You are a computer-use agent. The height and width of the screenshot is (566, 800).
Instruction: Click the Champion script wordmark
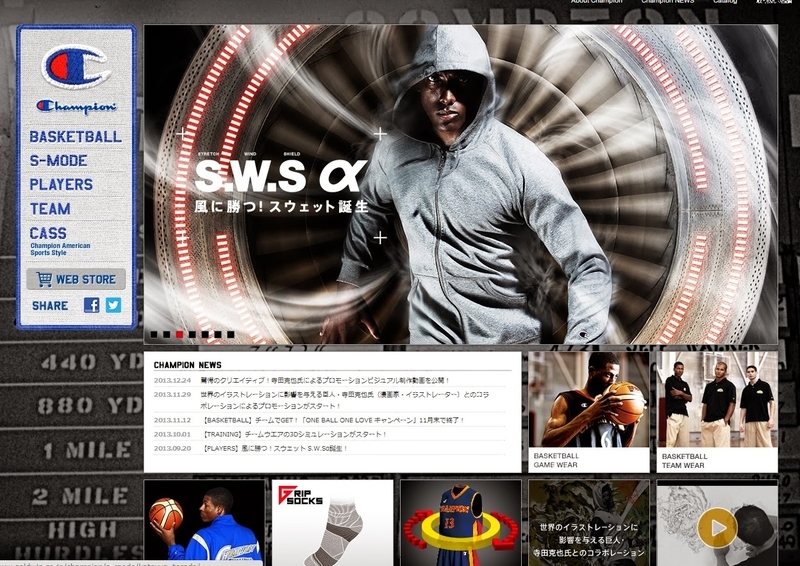76,106
